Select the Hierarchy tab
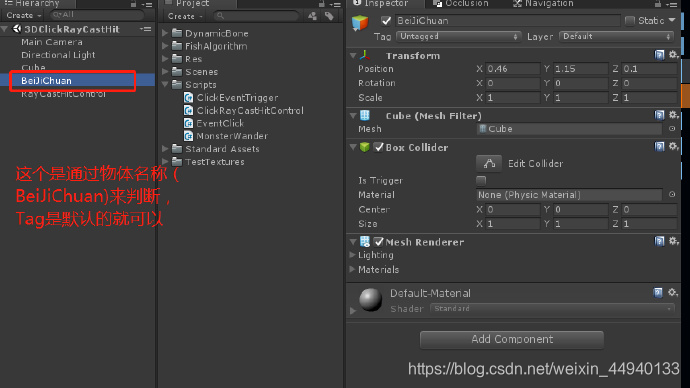690x388 pixels. pos(32,4)
